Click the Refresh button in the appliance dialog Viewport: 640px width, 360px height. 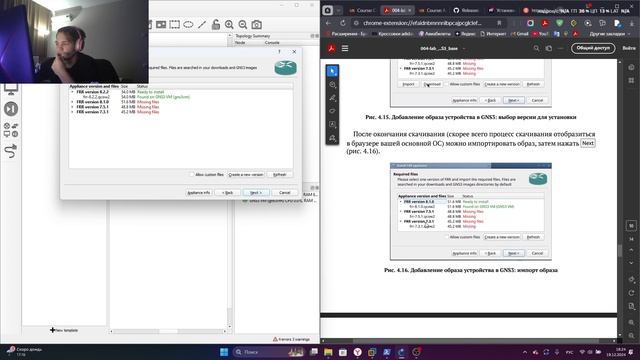(x=280, y=174)
